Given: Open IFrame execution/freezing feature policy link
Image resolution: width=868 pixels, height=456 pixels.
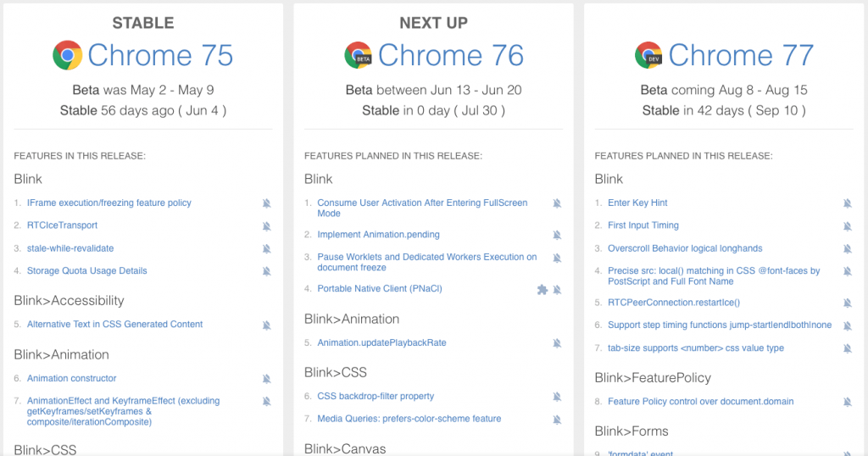Looking at the screenshot, I should (x=109, y=203).
